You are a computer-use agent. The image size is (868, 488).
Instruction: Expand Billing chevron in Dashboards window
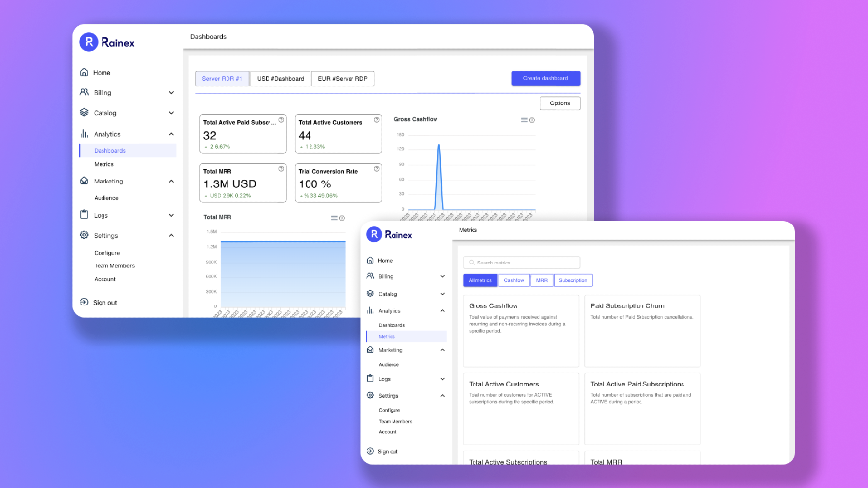pos(171,93)
